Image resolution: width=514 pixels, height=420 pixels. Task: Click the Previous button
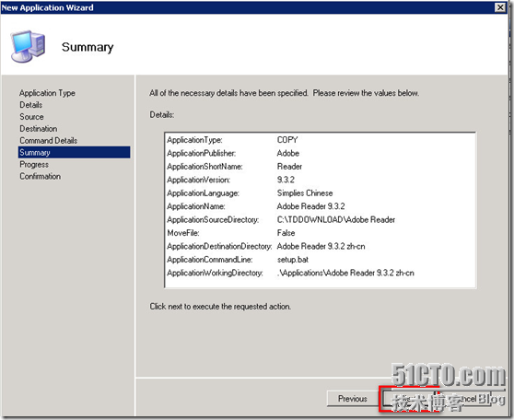click(x=353, y=399)
